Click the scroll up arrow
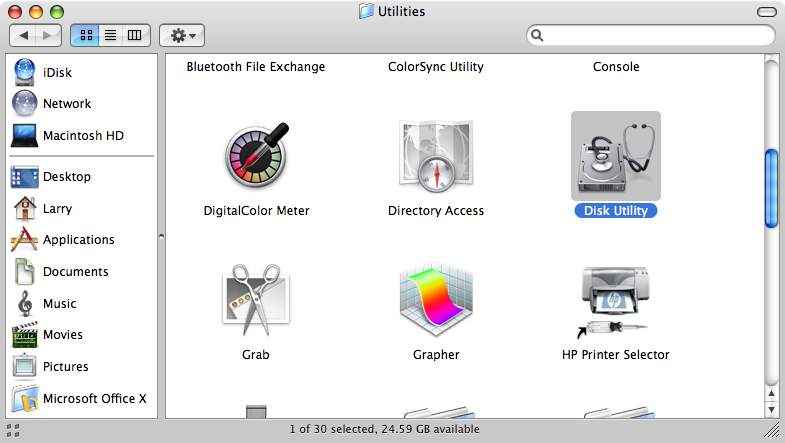Image resolution: width=785 pixels, height=443 pixels. click(x=771, y=394)
